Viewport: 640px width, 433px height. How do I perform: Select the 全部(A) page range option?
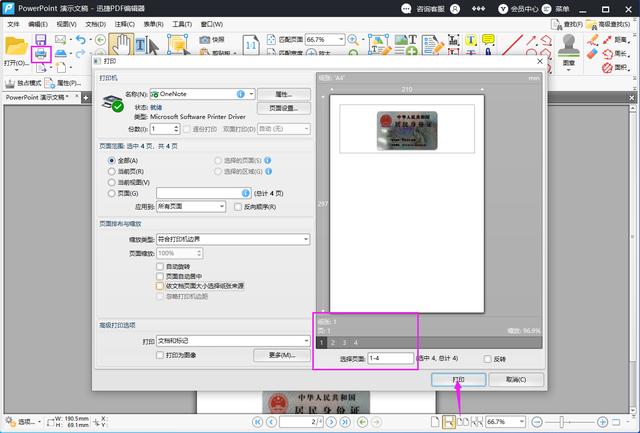click(x=112, y=160)
